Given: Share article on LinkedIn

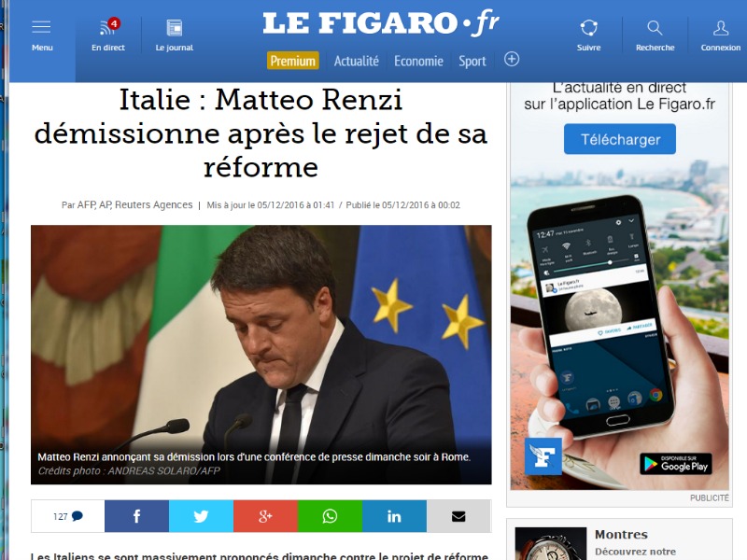Looking at the screenshot, I should click(x=394, y=516).
